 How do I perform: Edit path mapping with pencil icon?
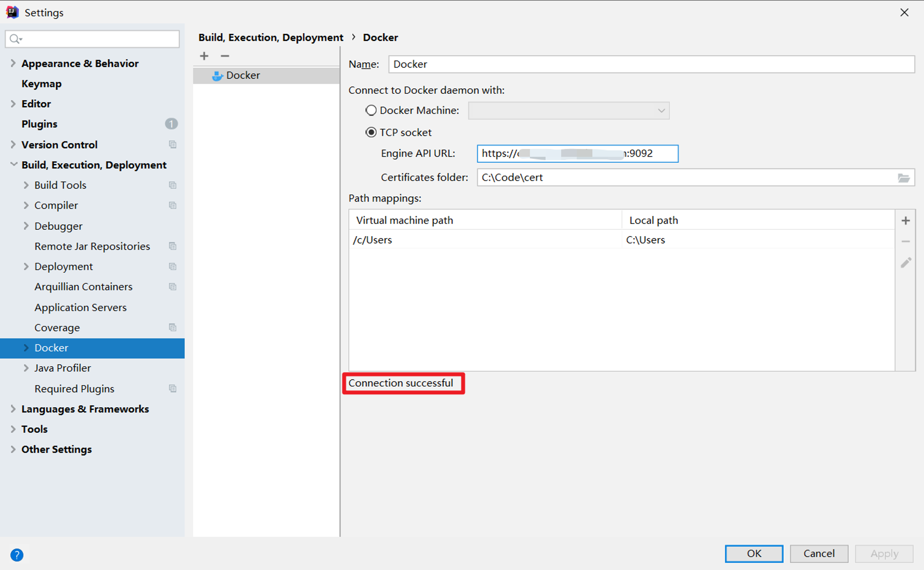906,263
